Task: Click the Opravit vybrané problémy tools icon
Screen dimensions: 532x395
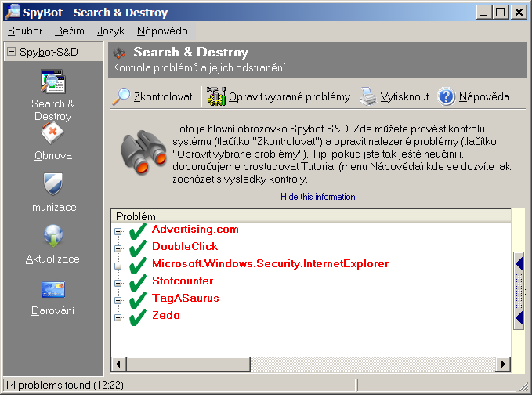Action: pyautogui.click(x=216, y=96)
